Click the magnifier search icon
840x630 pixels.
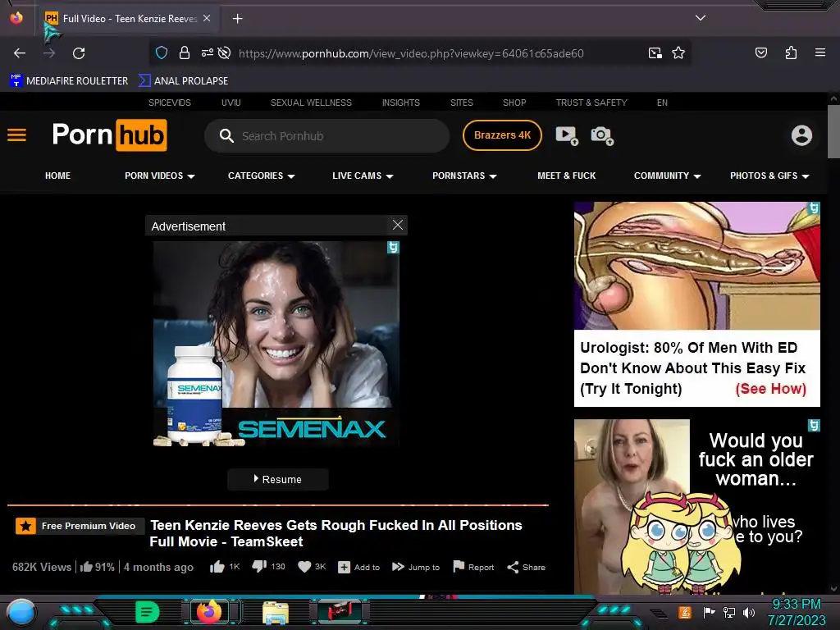tap(226, 136)
